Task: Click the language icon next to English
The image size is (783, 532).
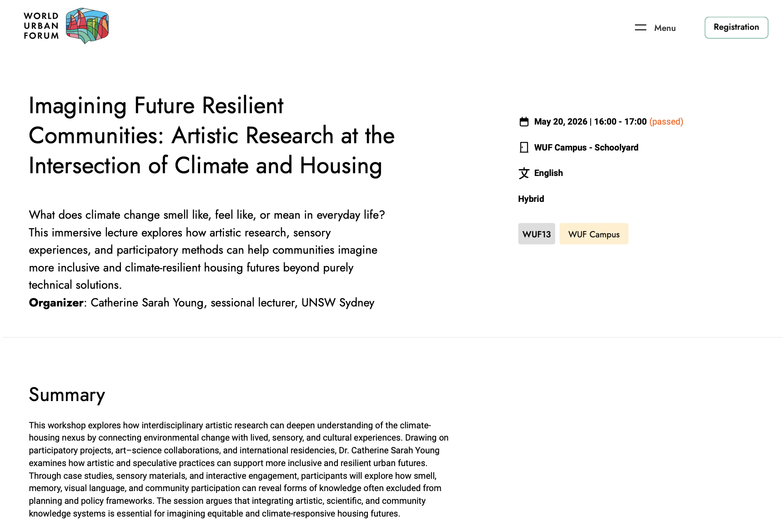Action: click(524, 173)
